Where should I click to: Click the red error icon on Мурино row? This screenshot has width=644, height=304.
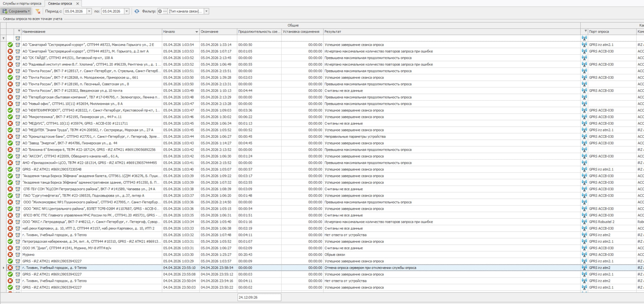click(10, 255)
